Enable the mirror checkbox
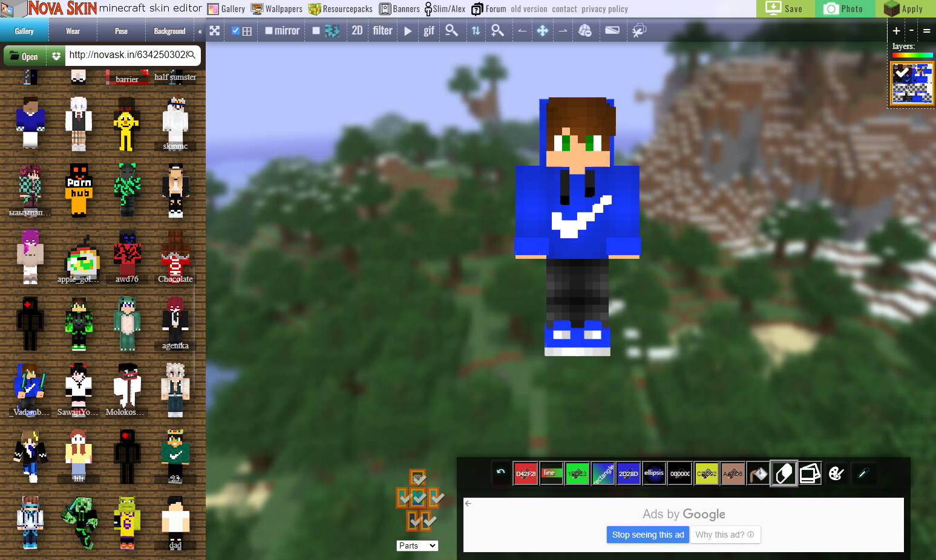This screenshot has height=560, width=936. pos(269,31)
